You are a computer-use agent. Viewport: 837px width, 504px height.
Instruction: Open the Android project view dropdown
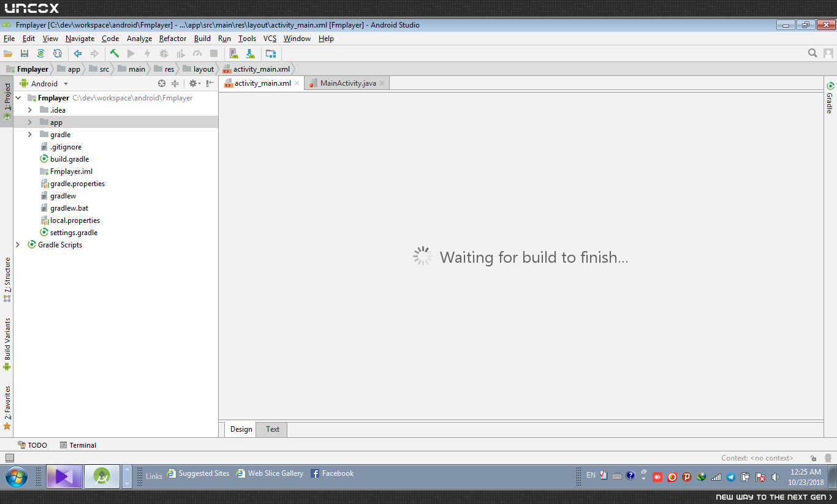pyautogui.click(x=44, y=83)
